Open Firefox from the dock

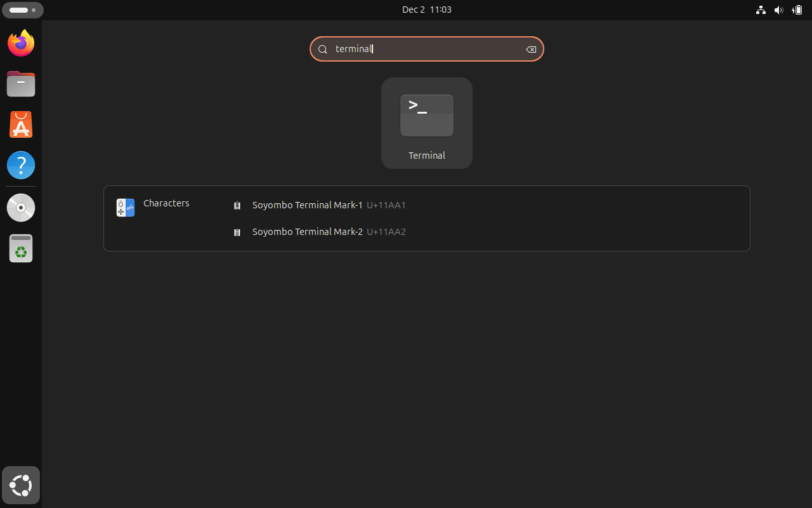point(21,43)
